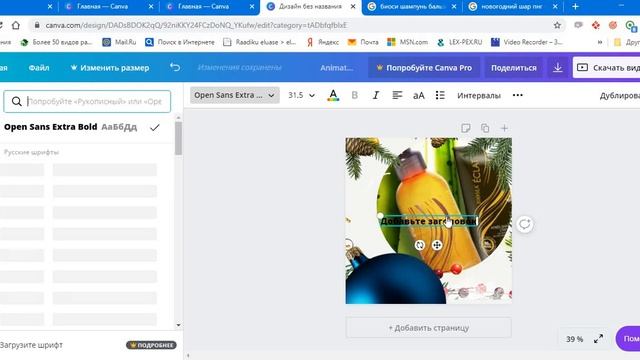Click Подробнее upload font badge

[x=151, y=345]
